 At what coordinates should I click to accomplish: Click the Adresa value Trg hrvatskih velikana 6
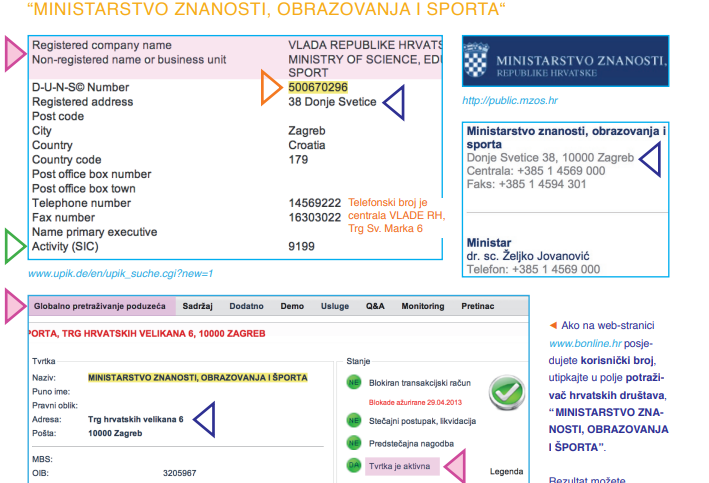136,419
